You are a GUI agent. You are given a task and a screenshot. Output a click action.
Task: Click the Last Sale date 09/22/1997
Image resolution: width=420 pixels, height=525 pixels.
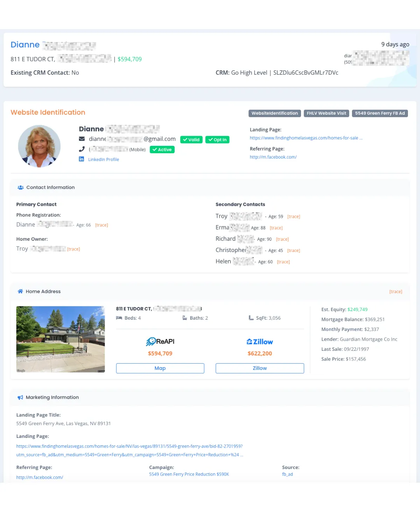[x=345, y=349]
